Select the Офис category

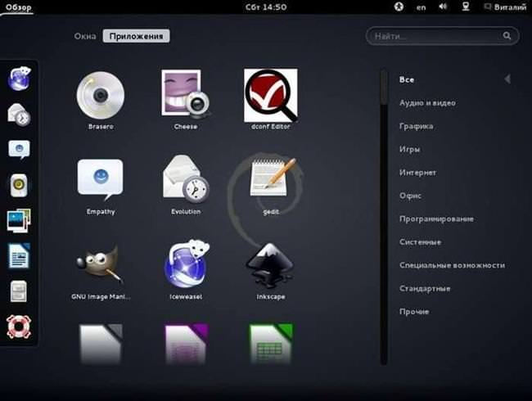coord(411,196)
